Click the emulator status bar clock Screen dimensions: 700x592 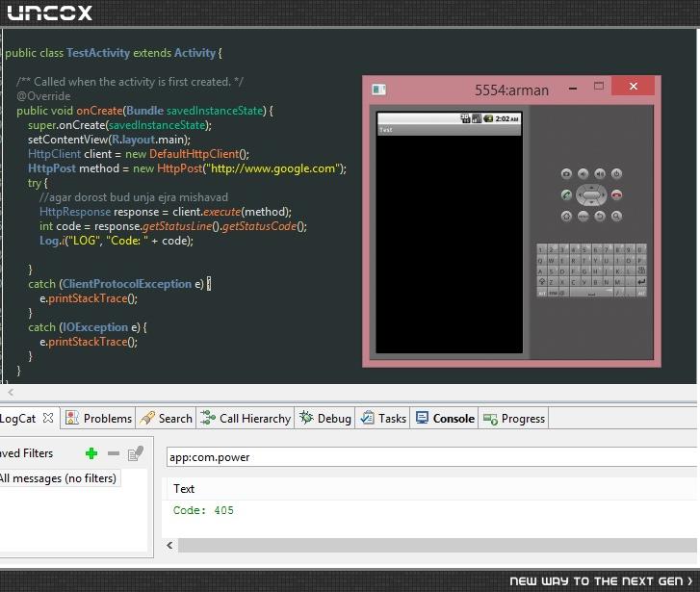click(x=507, y=118)
